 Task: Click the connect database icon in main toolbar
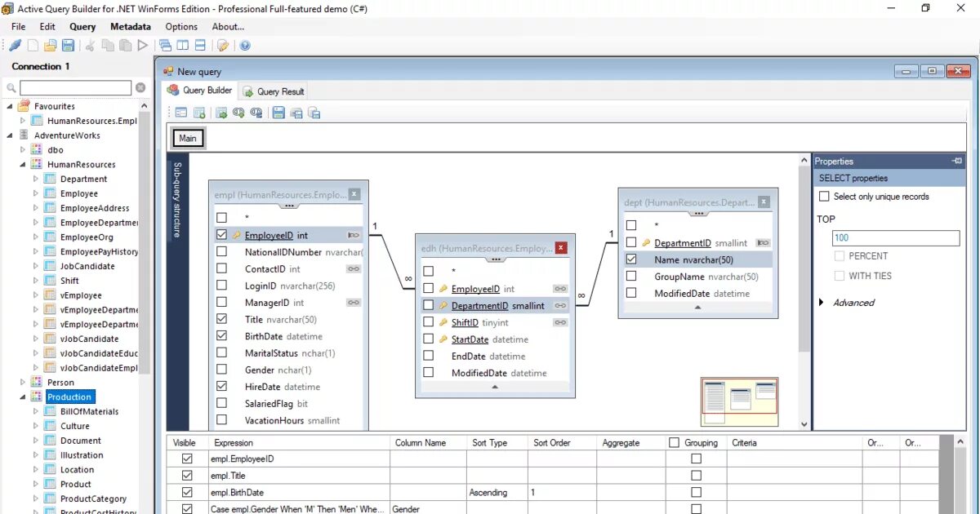[x=15, y=46]
